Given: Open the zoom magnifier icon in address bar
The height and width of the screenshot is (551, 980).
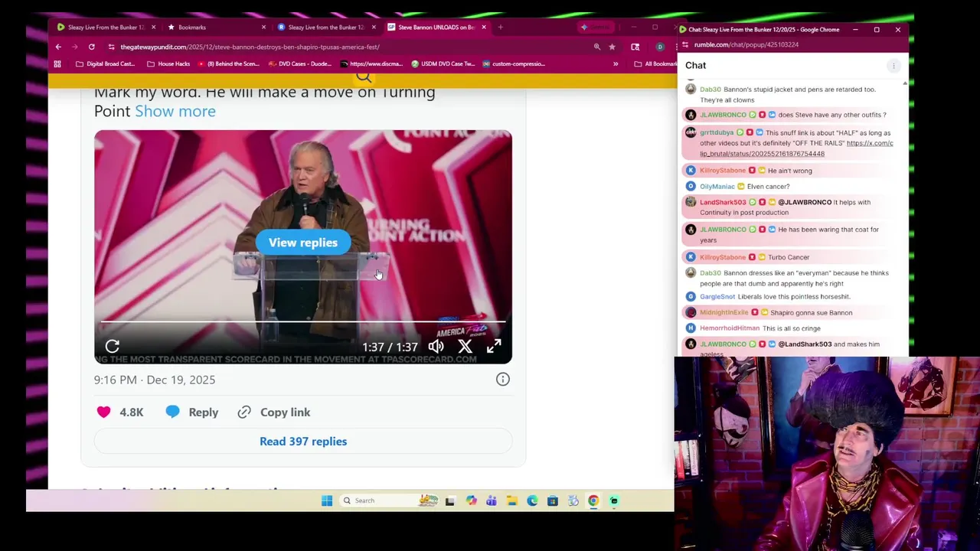Looking at the screenshot, I should click(x=597, y=47).
